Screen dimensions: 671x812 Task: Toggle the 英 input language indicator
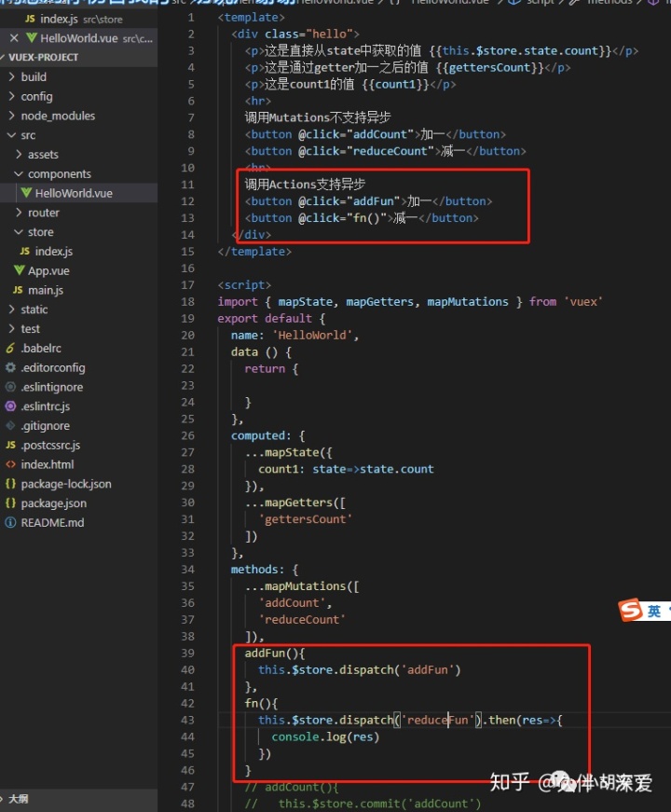[654, 611]
